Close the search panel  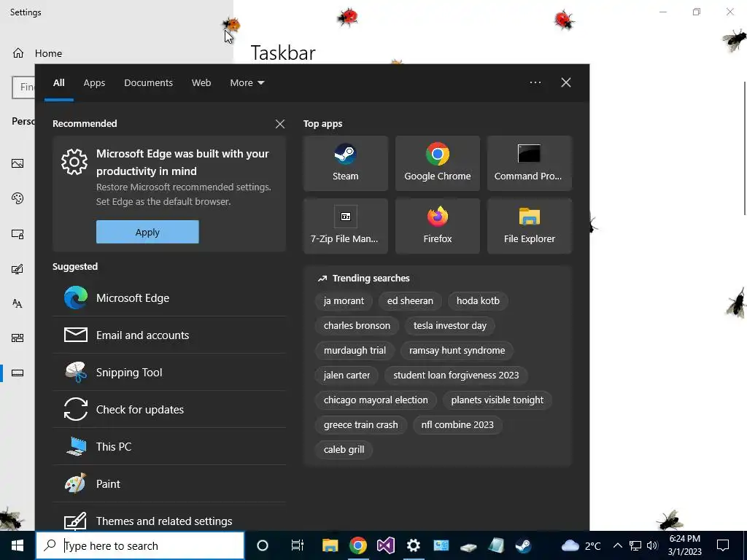tap(566, 82)
